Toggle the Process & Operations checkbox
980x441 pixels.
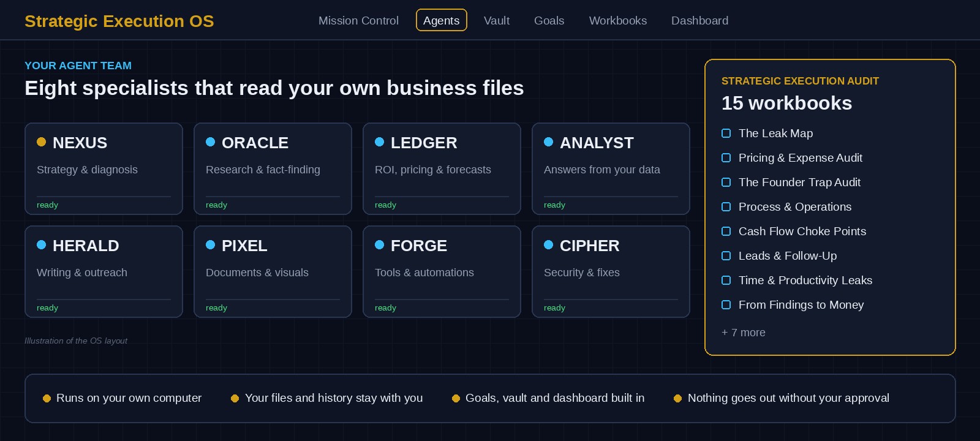pos(726,207)
